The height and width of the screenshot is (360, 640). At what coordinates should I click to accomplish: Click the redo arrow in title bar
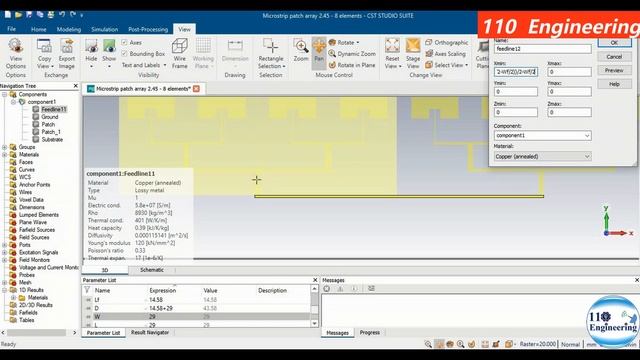[x=73, y=15]
